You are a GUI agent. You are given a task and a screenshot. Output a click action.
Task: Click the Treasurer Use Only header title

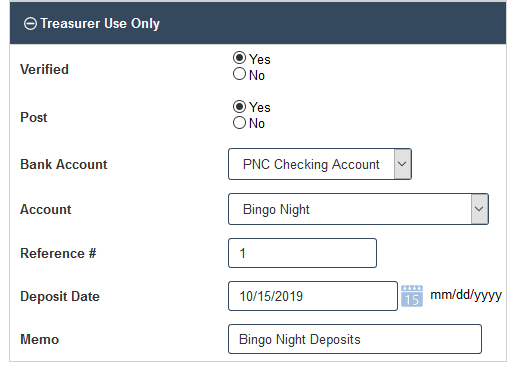pos(100,24)
